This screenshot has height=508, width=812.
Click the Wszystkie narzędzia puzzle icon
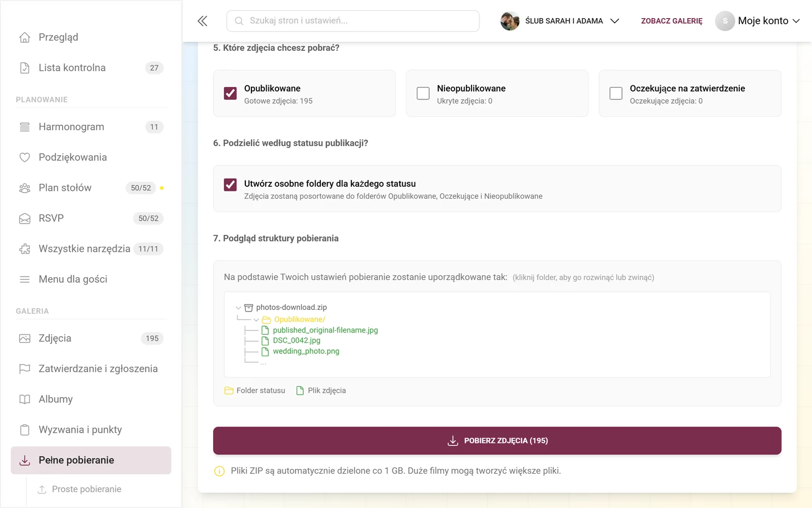pos(25,249)
